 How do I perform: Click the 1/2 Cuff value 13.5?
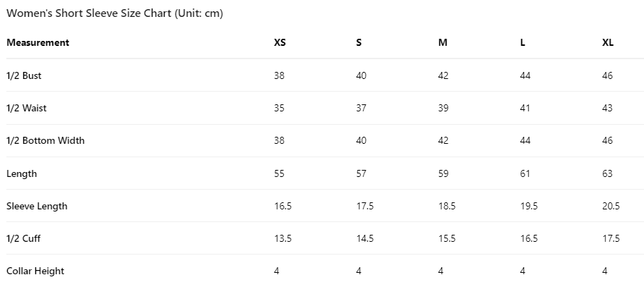pos(282,238)
